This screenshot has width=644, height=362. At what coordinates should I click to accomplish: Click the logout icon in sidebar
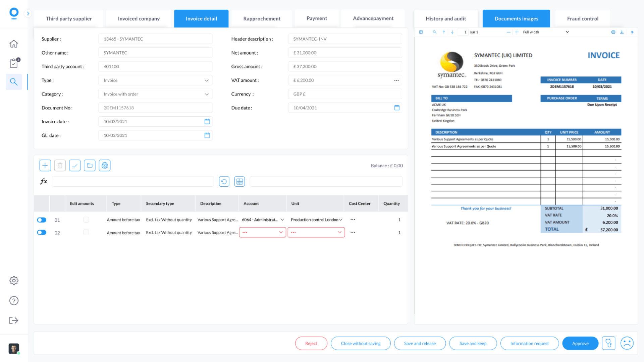14,320
